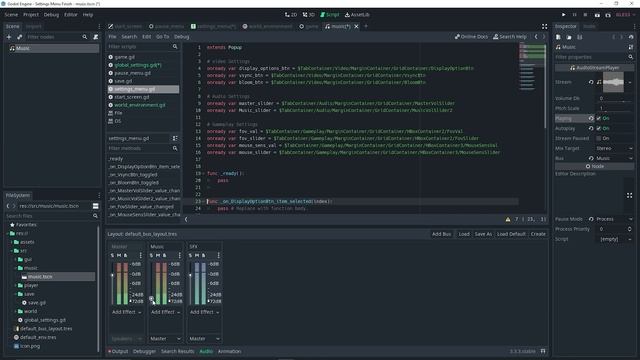Image resolution: width=640 pixels, height=360 pixels.
Task: Click the Search Help button
Action: coord(510,37)
